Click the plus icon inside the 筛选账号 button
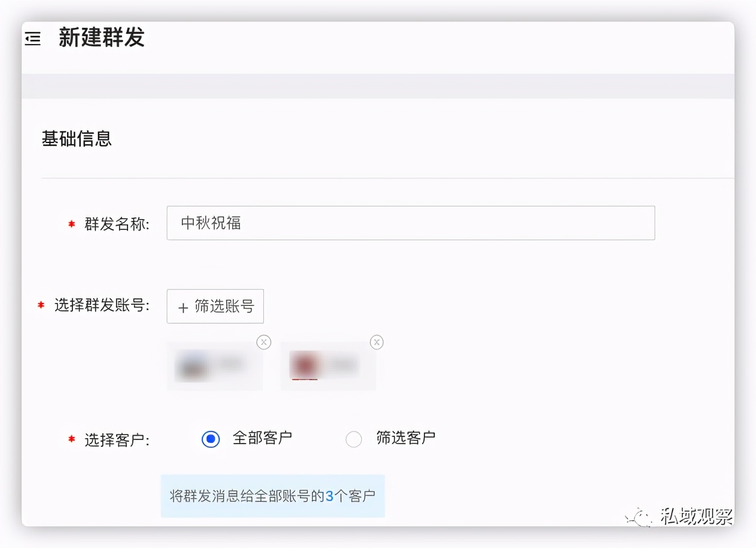Viewport: 756px width, 548px height. click(x=183, y=307)
